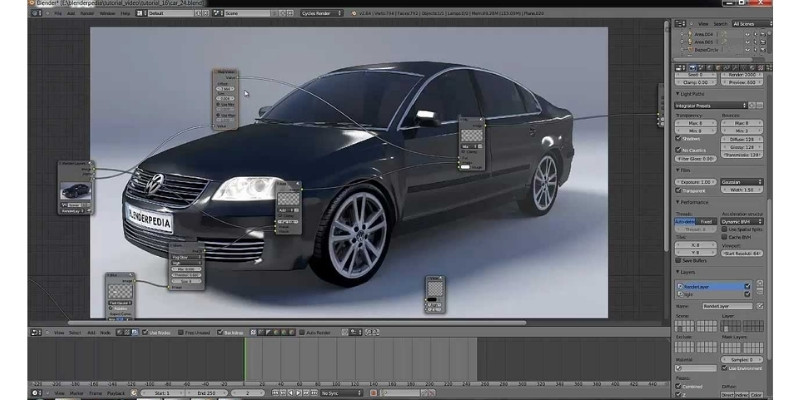Enable the Cache BVH checkbox
This screenshot has width=800, height=400.
[x=724, y=237]
